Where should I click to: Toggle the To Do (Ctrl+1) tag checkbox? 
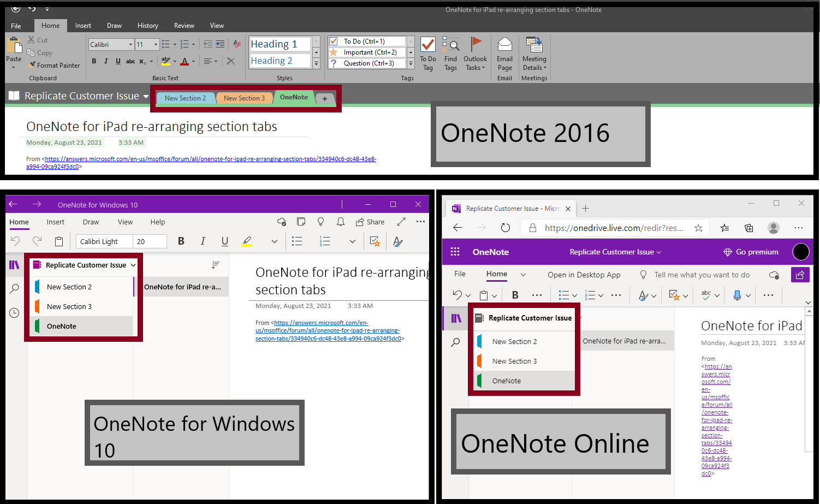coord(334,41)
